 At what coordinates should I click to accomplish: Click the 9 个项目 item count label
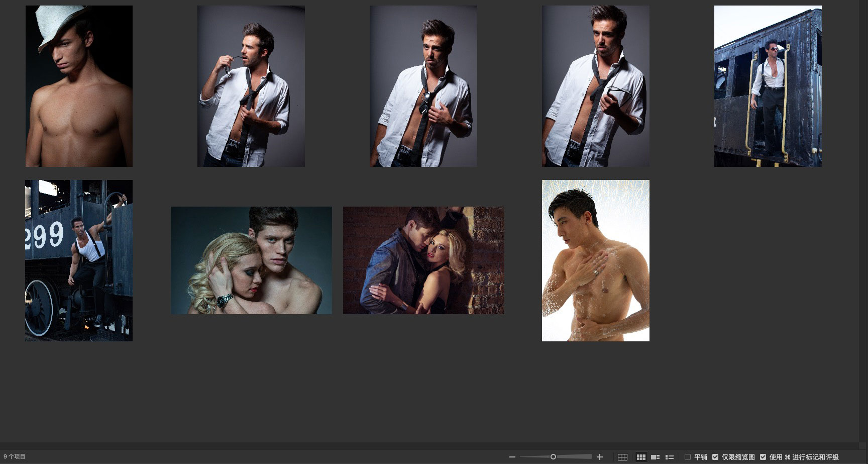[x=15, y=457]
